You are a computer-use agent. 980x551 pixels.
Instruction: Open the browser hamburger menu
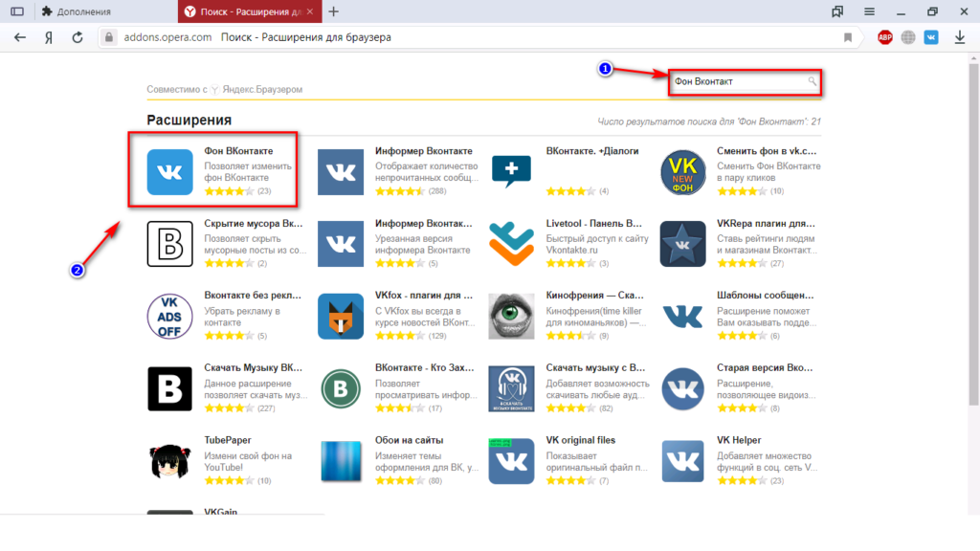869,11
